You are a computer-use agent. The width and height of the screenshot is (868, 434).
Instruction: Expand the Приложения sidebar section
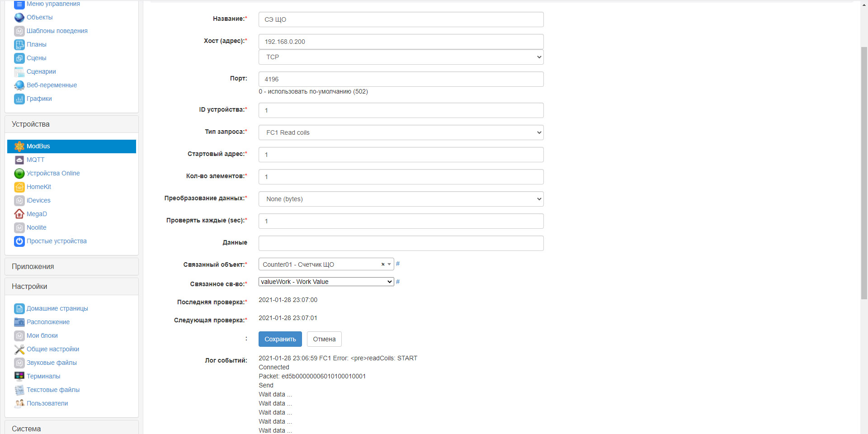click(71, 267)
